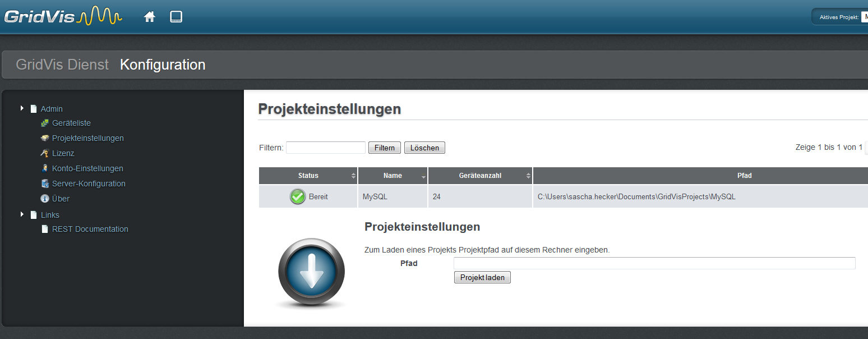The image size is (868, 339).
Task: Click the green Bereit status checkmark
Action: [x=298, y=197]
